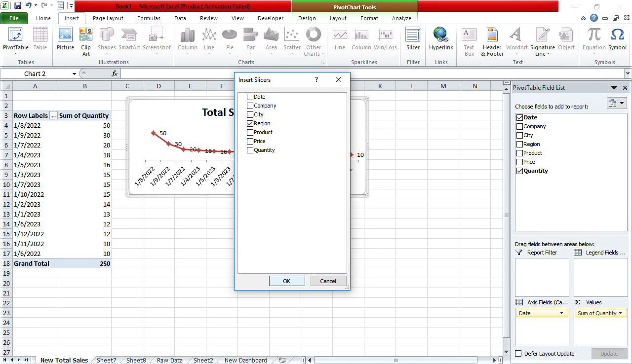Click the Table icon in Tables group
This screenshot has width=632, height=364.
[x=40, y=39]
